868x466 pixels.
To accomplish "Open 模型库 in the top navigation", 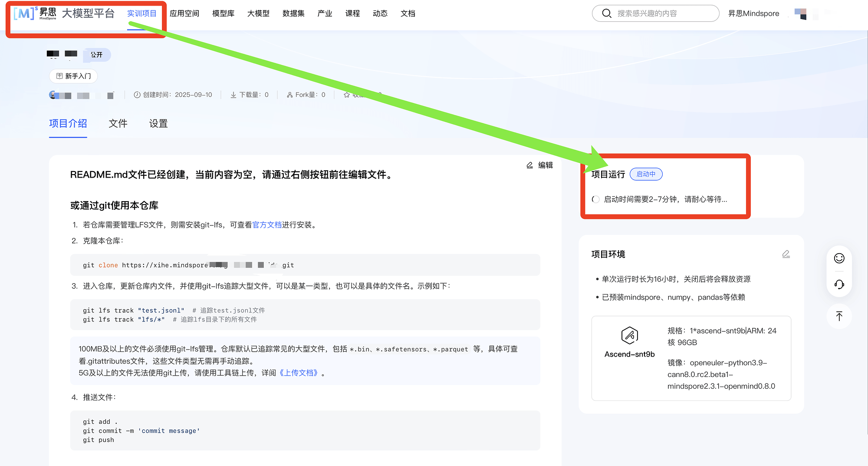I will 223,13.
